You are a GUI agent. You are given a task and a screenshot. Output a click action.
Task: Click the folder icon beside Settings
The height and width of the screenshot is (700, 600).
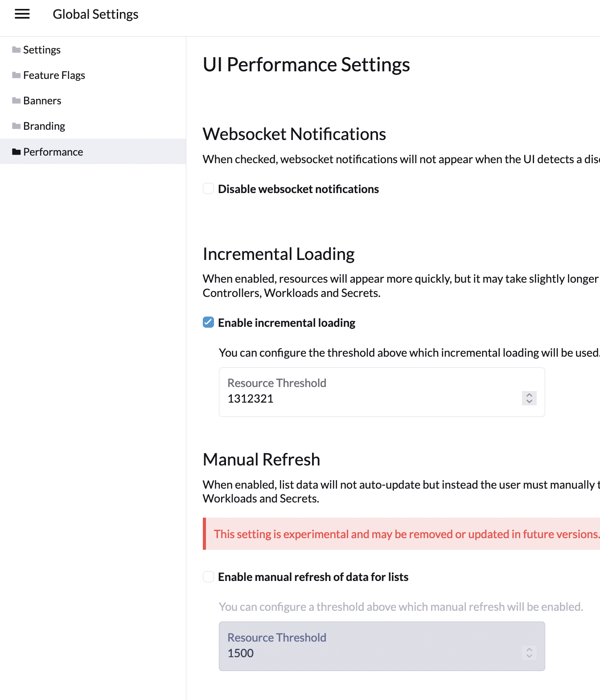coord(16,49)
